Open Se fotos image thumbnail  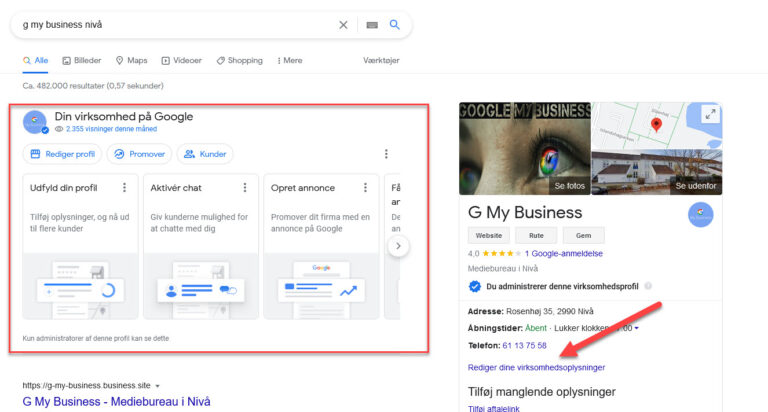525,148
